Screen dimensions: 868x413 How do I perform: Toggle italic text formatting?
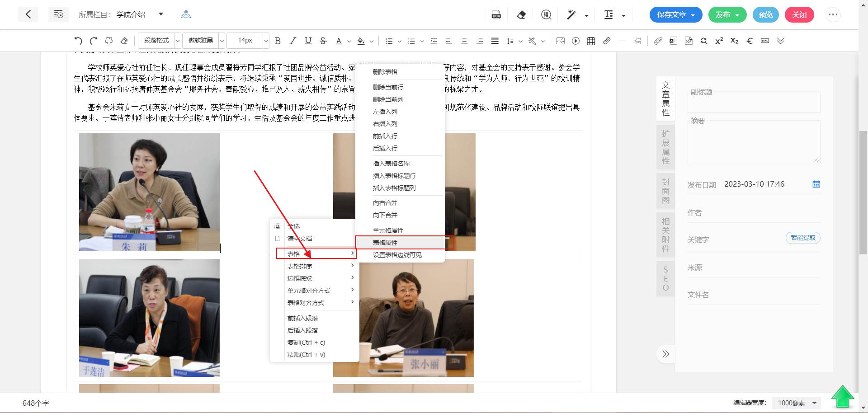coord(293,41)
